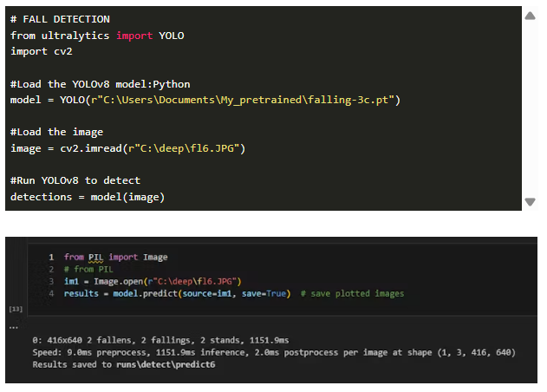Click the underlined PIL word in import
The width and height of the screenshot is (547, 392).
tap(95, 258)
